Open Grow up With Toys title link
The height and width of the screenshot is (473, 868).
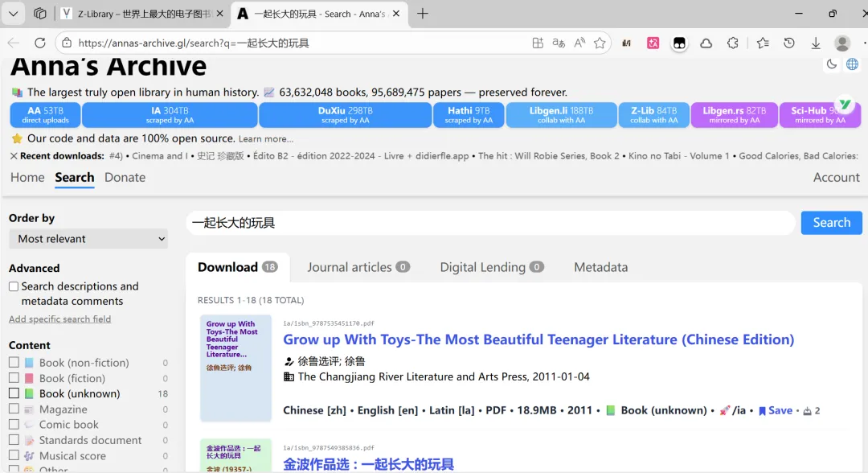538,339
